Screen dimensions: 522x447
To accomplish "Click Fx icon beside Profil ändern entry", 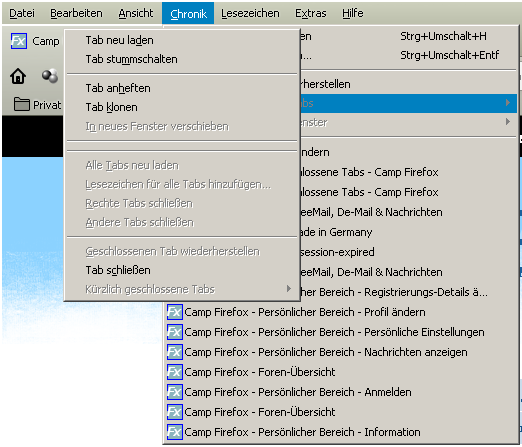I will click(x=175, y=312).
